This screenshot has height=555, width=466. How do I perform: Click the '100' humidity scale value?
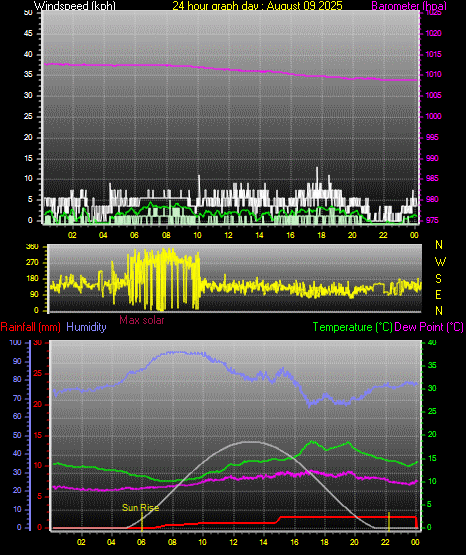point(16,343)
